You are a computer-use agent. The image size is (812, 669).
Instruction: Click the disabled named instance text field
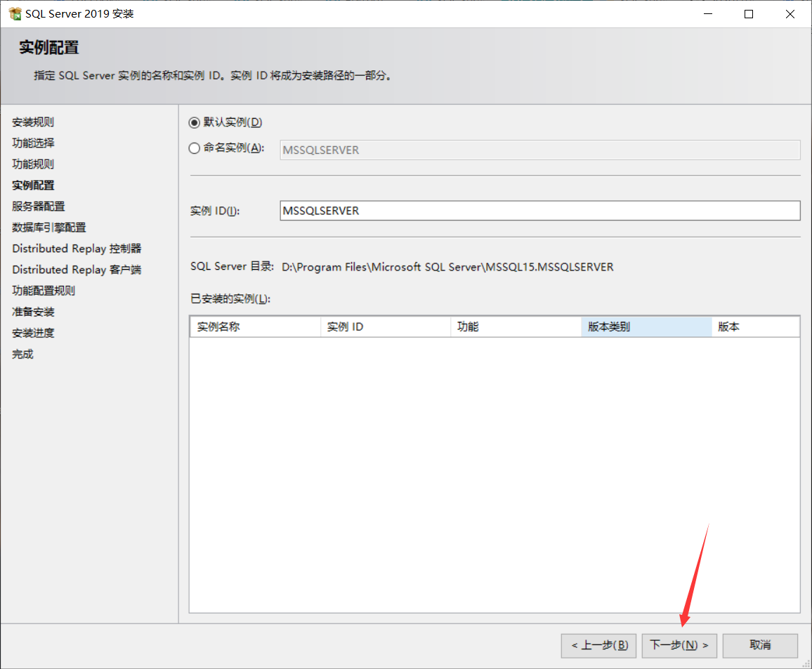[539, 150]
